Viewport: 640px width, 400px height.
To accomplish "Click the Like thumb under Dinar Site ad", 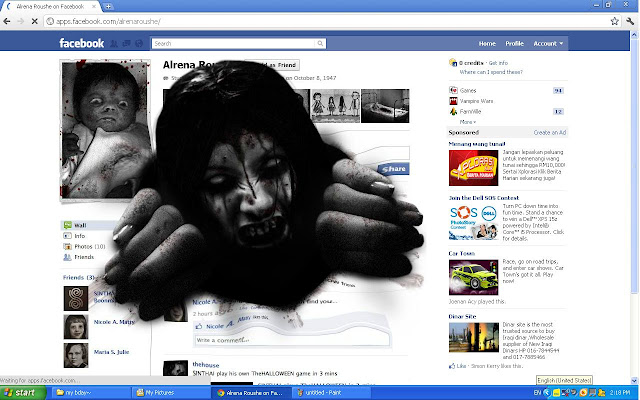I will coord(452,366).
